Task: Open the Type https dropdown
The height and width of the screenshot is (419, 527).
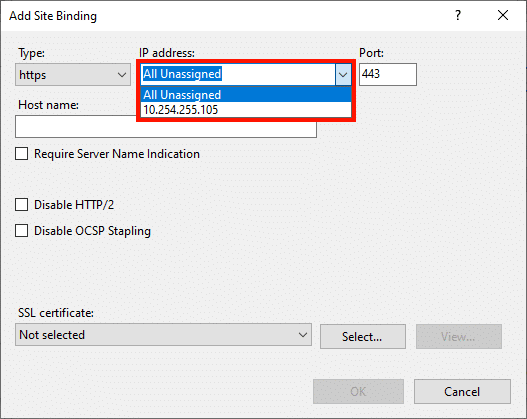Action: 73,75
